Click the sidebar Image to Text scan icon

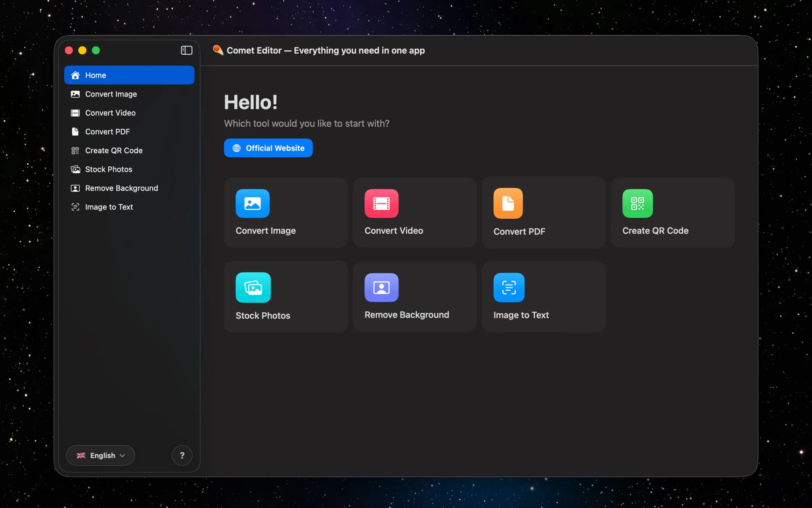(75, 207)
